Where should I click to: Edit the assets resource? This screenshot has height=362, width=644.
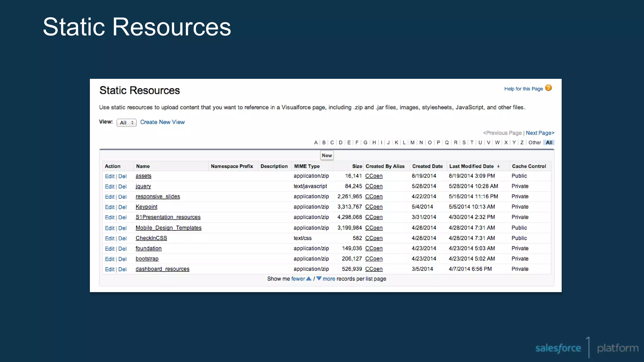[109, 176]
